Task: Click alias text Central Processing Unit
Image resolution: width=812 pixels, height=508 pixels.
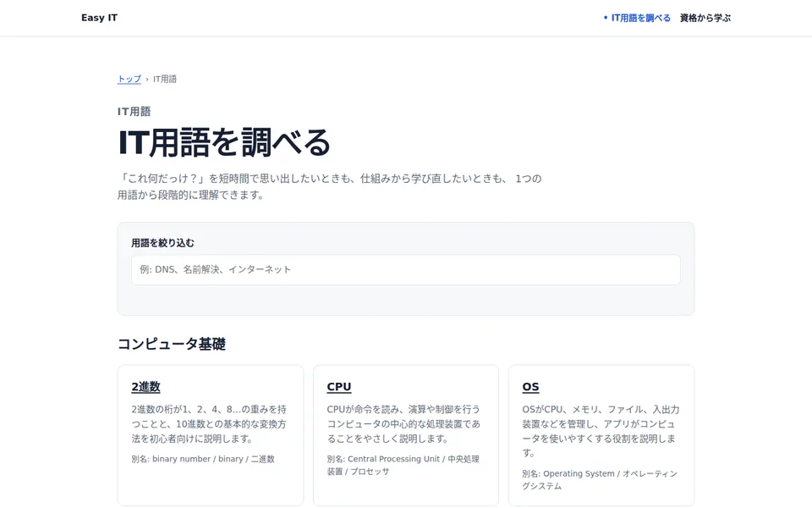Action: [x=393, y=459]
